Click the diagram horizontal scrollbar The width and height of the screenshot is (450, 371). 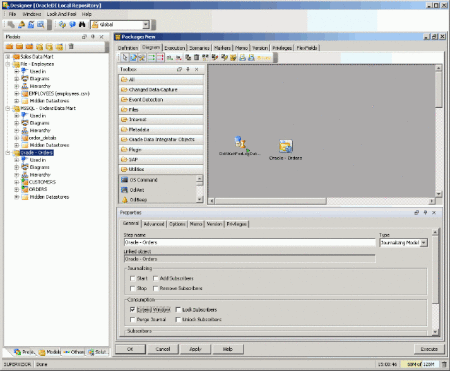tap(270, 201)
